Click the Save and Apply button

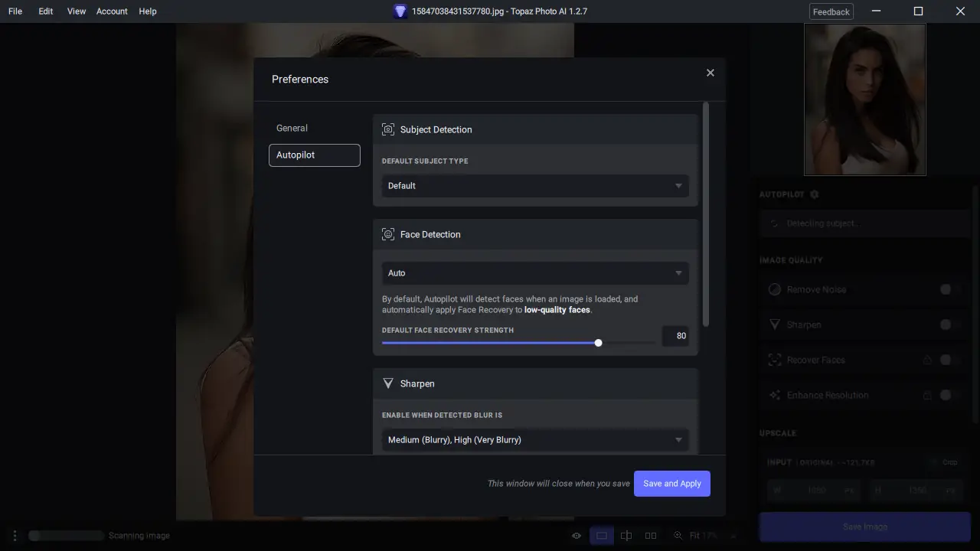[x=672, y=484]
